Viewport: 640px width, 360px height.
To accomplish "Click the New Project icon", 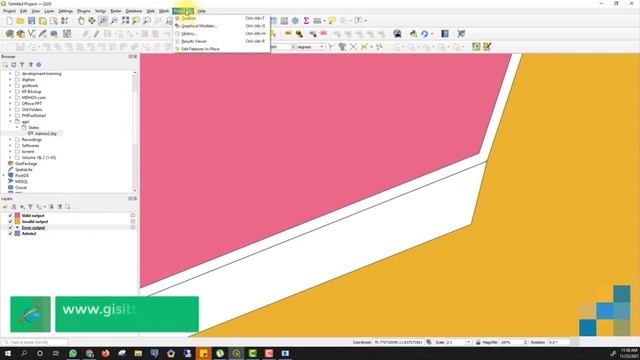I will 9,21.
